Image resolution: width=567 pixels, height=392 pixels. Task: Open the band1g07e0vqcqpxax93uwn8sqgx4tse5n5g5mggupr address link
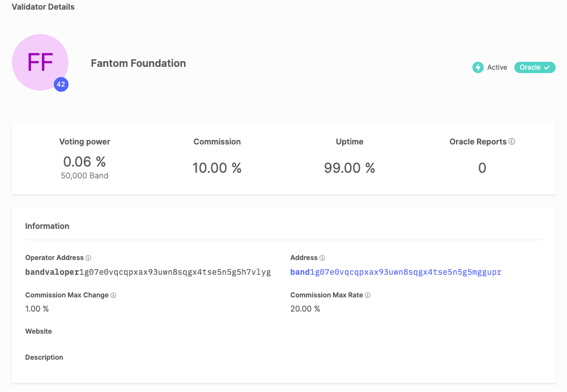395,272
